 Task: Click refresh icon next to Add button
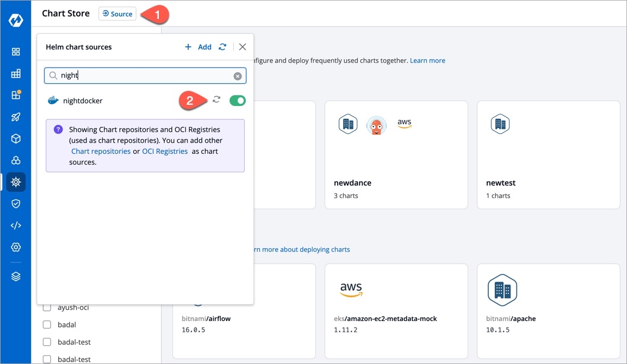[x=222, y=47]
